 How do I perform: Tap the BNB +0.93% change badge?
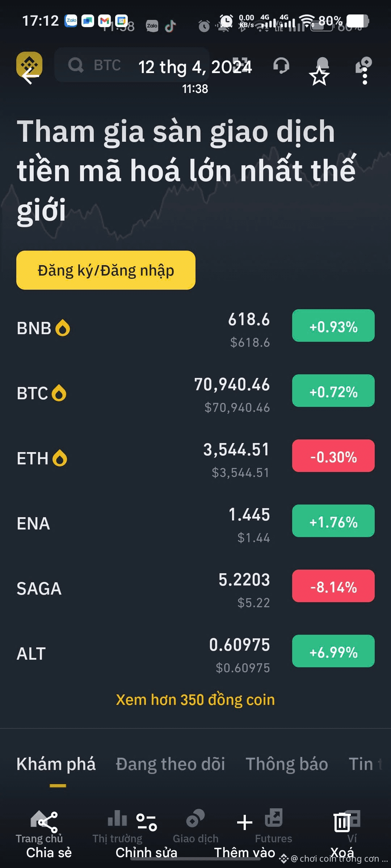pyautogui.click(x=333, y=325)
